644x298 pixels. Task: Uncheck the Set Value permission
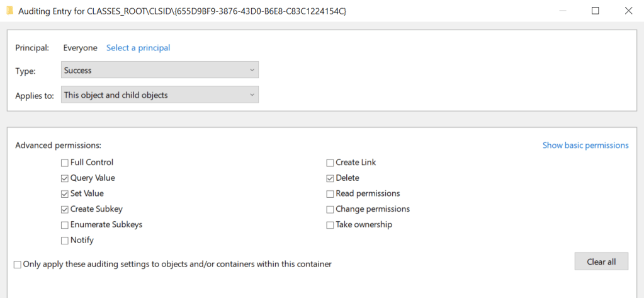[x=65, y=194]
